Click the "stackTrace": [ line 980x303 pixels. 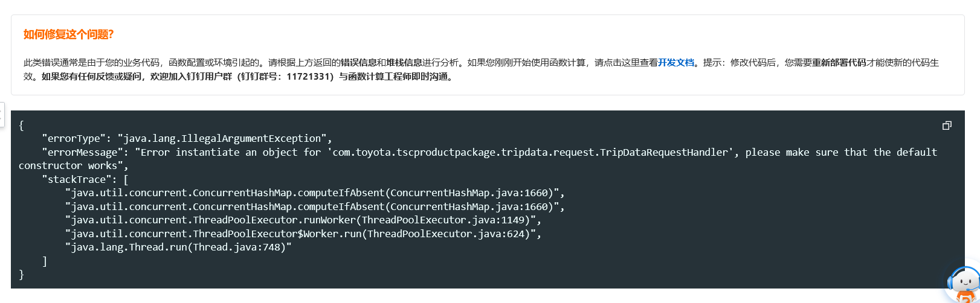[85, 179]
